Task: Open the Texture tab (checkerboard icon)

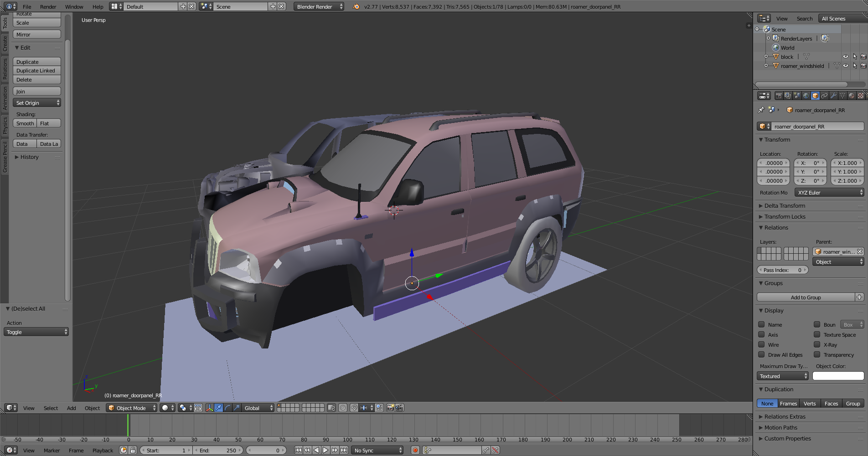Action: [x=861, y=96]
